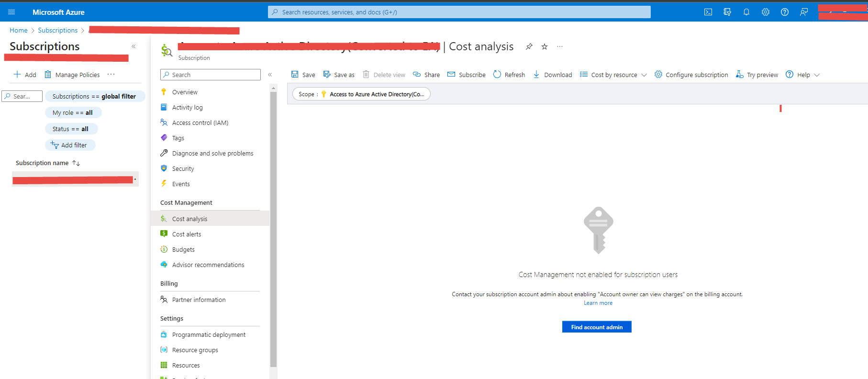Image resolution: width=868 pixels, height=379 pixels.
Task: Collapse the resource menu sidebar
Action: 270,75
